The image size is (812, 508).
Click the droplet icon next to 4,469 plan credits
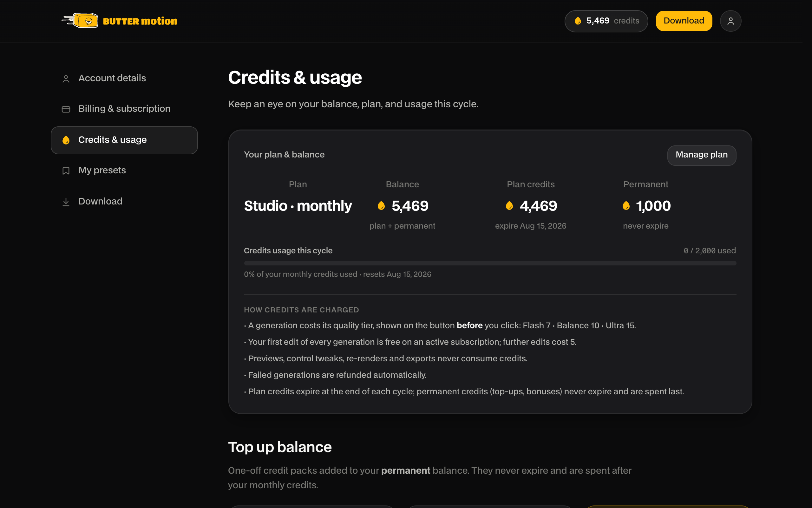tap(509, 206)
